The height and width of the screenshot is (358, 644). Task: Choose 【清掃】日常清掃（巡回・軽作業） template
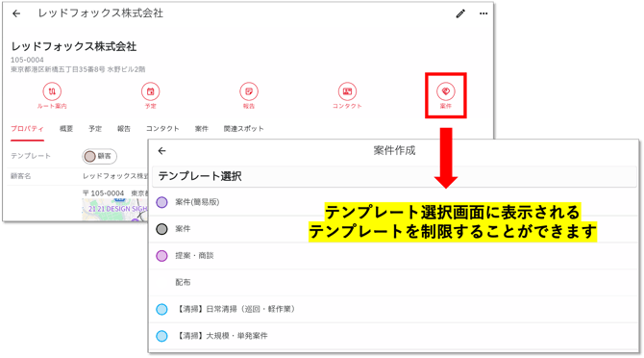[393, 309]
